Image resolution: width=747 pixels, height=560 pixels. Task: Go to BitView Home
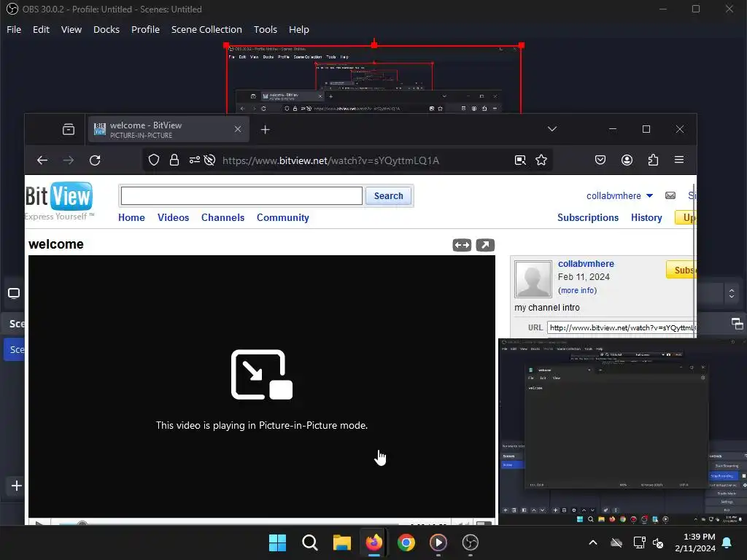click(131, 217)
